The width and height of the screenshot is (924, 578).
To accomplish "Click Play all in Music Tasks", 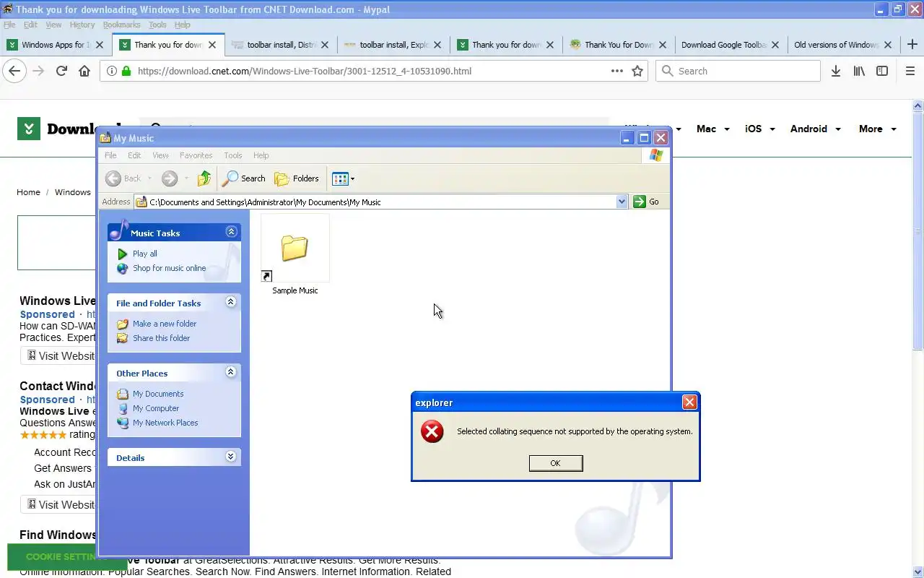I will 144,254.
